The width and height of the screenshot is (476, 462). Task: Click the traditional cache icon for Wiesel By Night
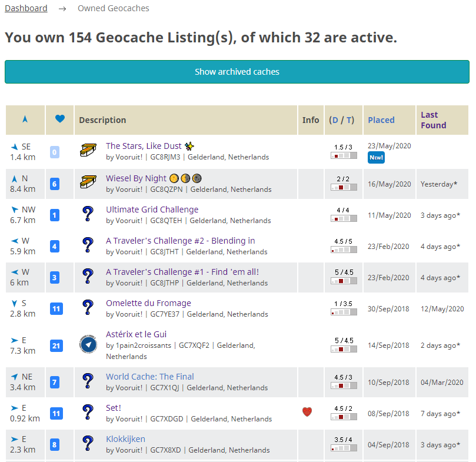(x=88, y=183)
